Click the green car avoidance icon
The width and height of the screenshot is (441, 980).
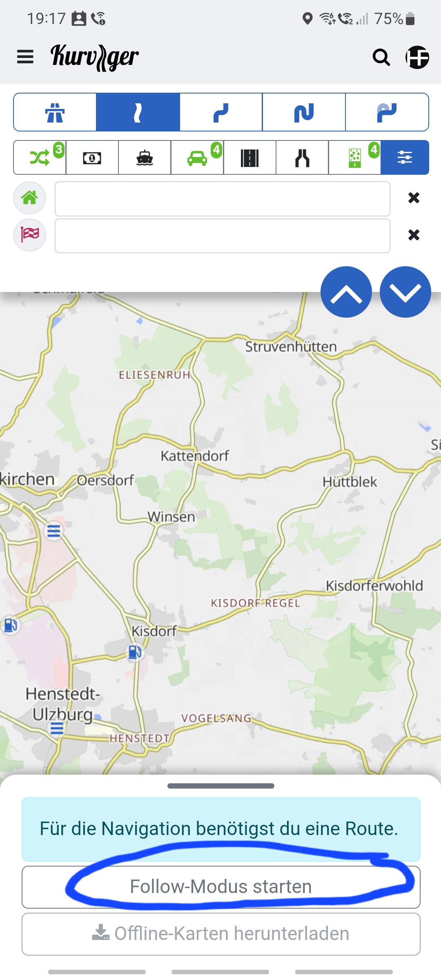point(197,158)
